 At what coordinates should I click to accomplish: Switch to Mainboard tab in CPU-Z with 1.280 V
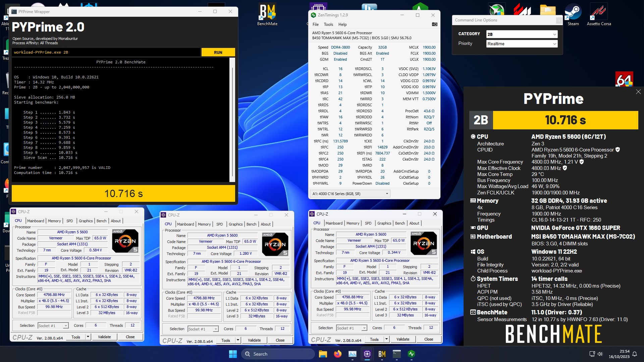(185, 224)
